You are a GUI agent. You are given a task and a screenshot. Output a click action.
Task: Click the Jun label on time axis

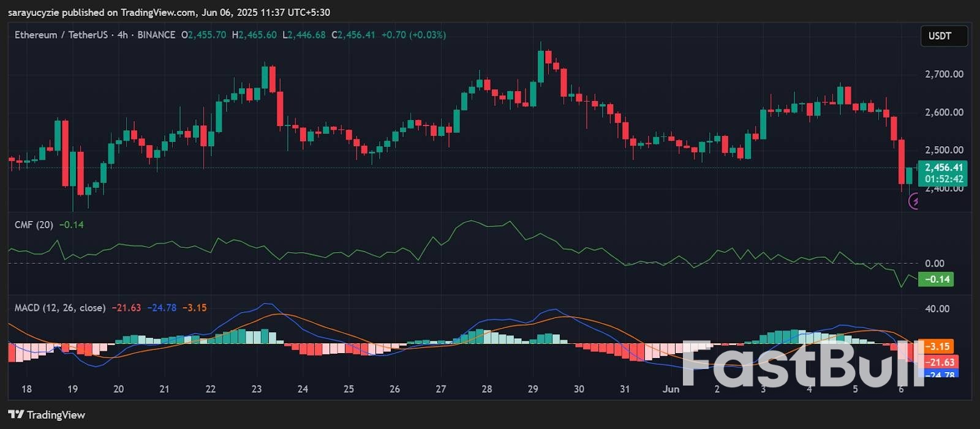point(671,389)
